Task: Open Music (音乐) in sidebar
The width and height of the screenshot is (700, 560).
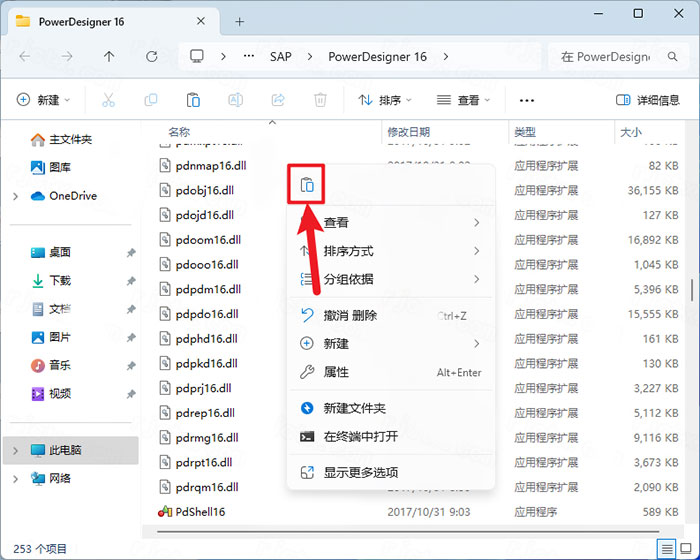Action: coord(51,365)
